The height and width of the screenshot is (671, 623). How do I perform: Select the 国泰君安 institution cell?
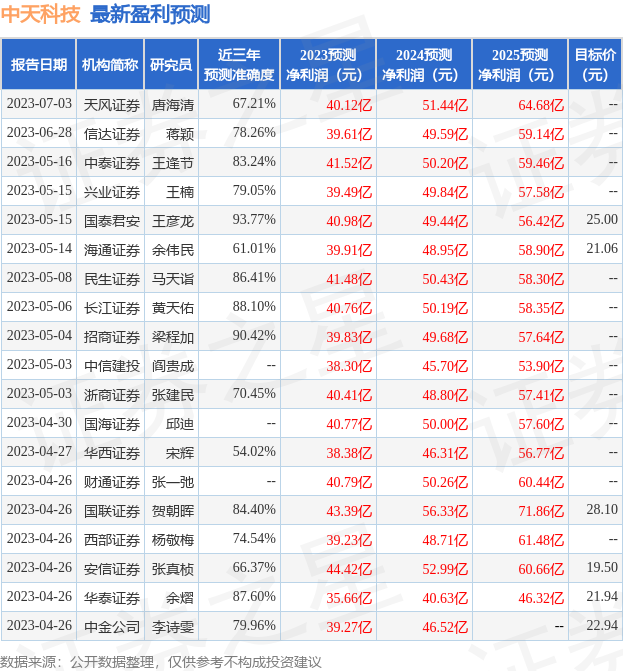112,221
